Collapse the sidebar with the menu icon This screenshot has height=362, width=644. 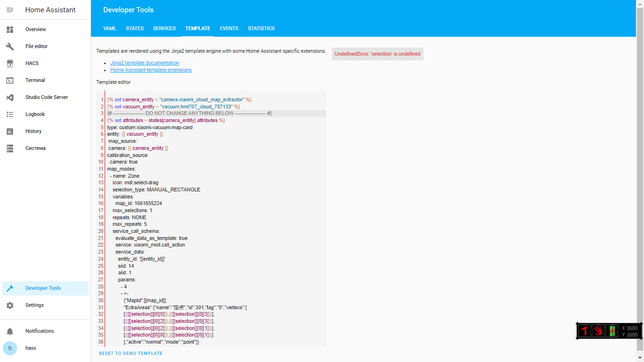[x=10, y=9]
